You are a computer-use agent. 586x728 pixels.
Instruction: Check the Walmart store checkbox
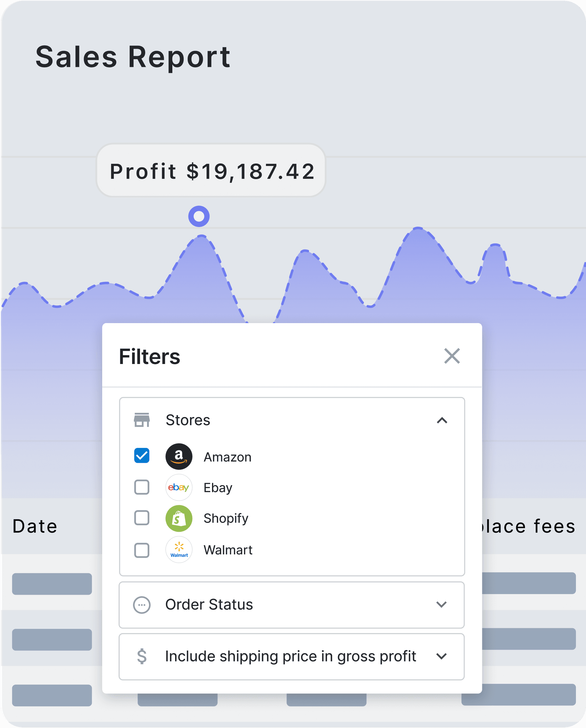pos(142,550)
